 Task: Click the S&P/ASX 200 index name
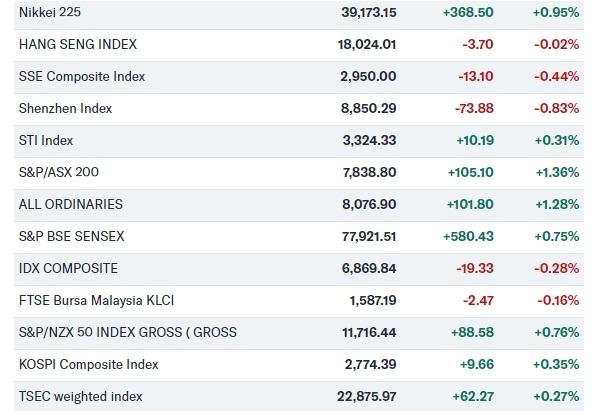click(59, 172)
